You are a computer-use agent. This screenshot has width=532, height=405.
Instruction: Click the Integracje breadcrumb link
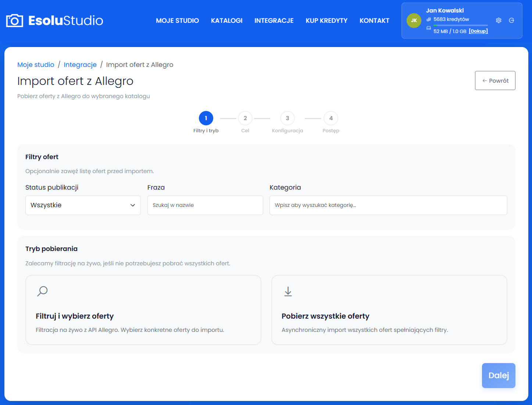click(80, 65)
